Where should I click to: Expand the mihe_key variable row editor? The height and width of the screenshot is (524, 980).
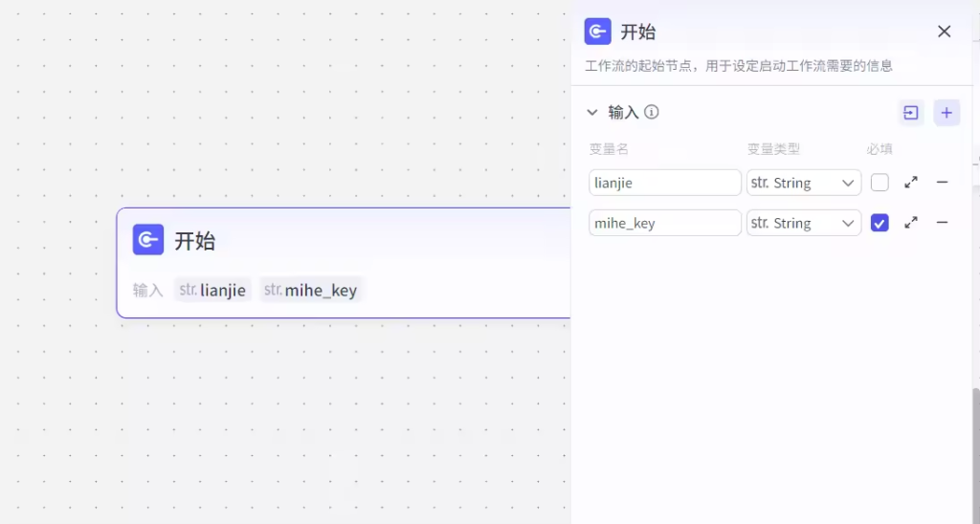point(911,223)
